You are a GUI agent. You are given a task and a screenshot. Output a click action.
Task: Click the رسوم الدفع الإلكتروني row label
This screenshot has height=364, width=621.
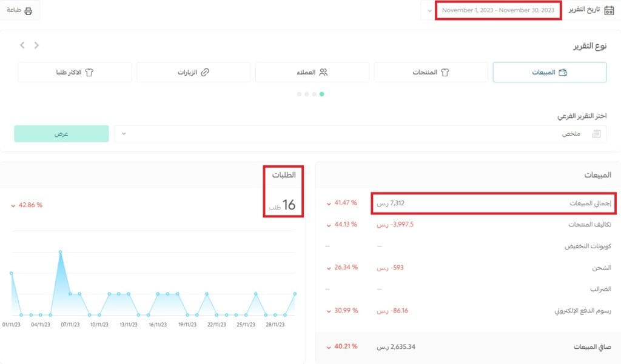583,311
